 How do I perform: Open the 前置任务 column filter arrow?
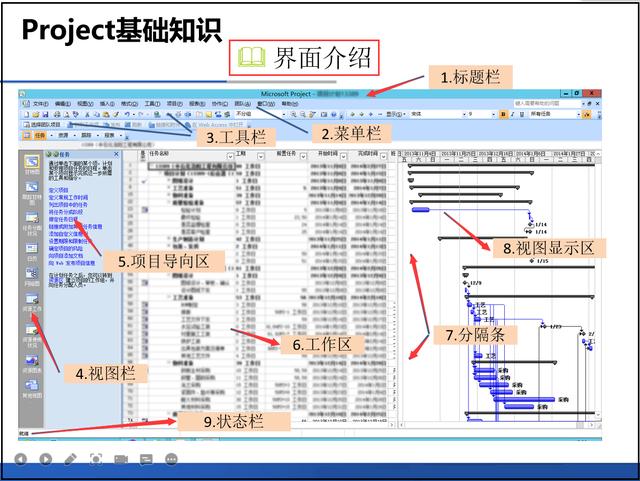[303, 156]
